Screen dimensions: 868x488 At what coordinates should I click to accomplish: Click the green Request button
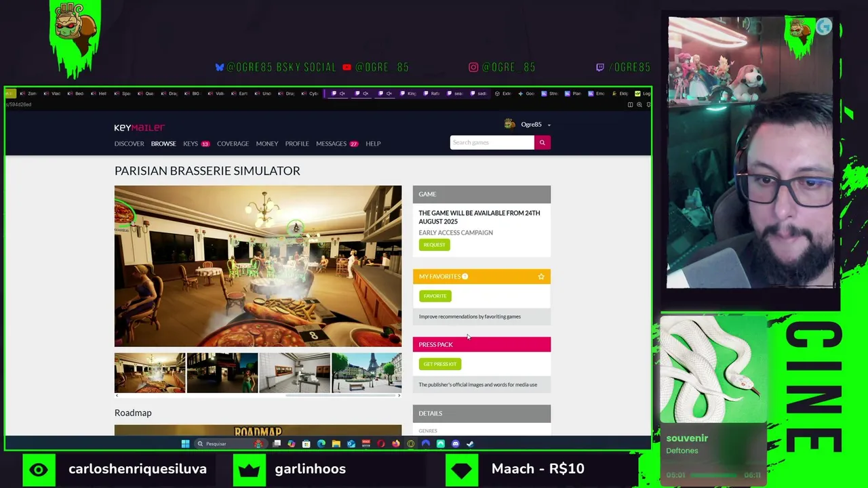tap(434, 245)
